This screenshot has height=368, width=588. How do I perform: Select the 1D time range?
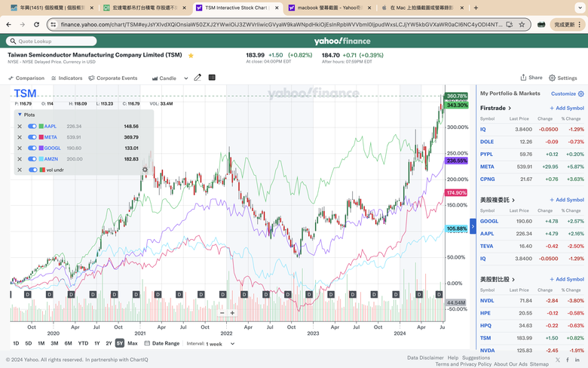[16, 343]
